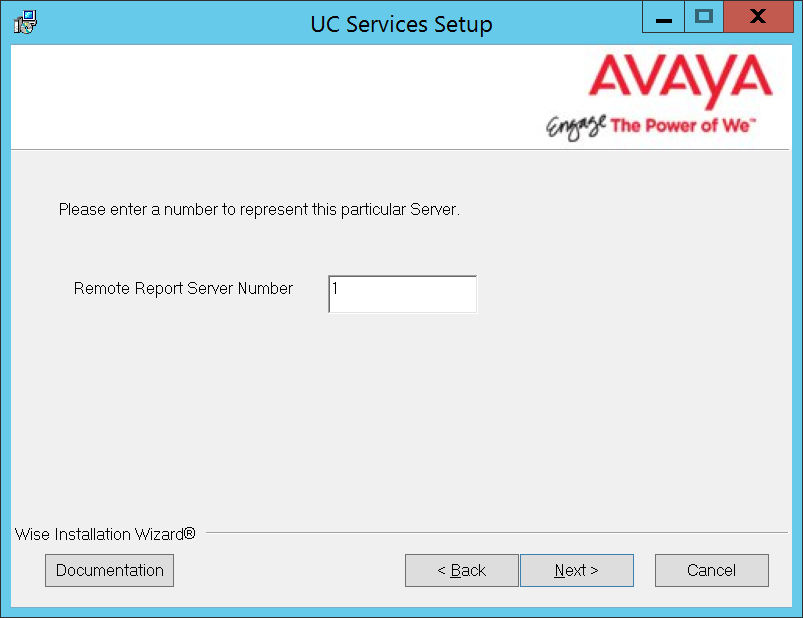The width and height of the screenshot is (803, 618).
Task: Click the red AVAYA logo
Action: [681, 81]
